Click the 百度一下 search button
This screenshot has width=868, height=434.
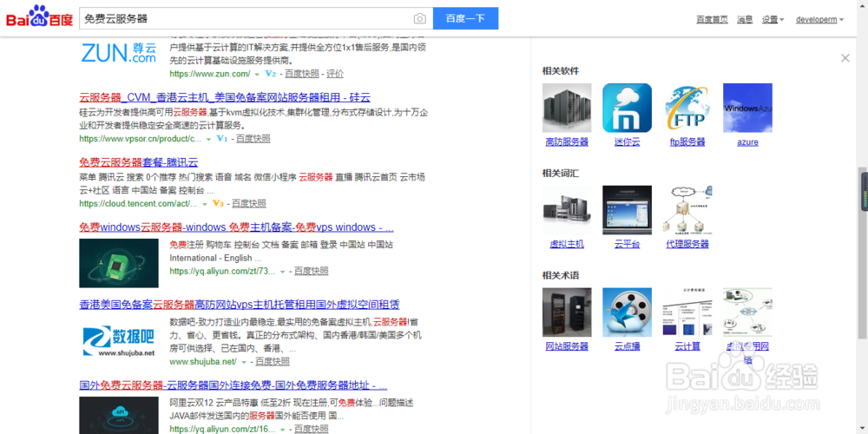tap(465, 18)
